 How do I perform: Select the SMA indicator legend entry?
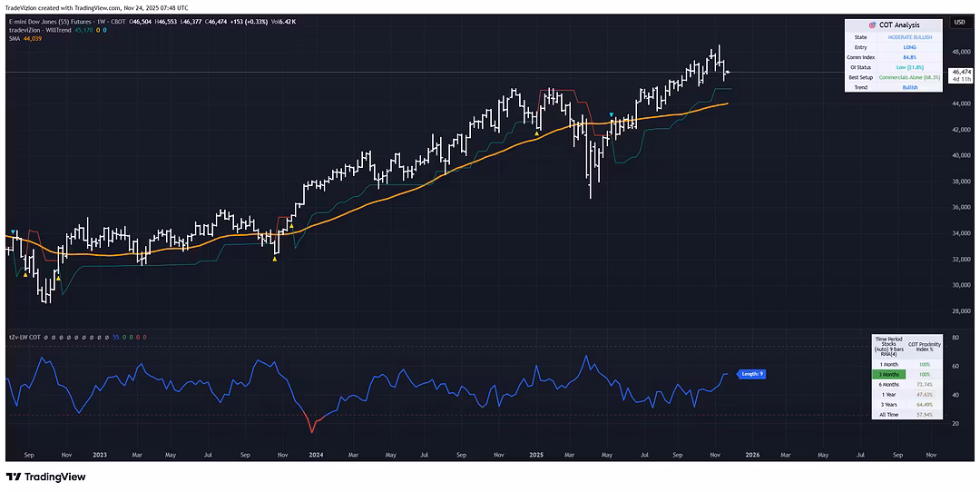tap(15, 37)
